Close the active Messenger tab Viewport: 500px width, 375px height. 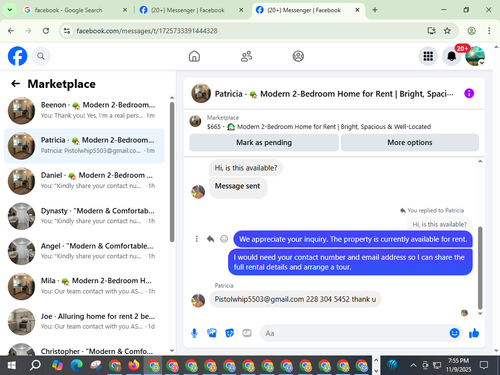pyautogui.click(x=357, y=10)
